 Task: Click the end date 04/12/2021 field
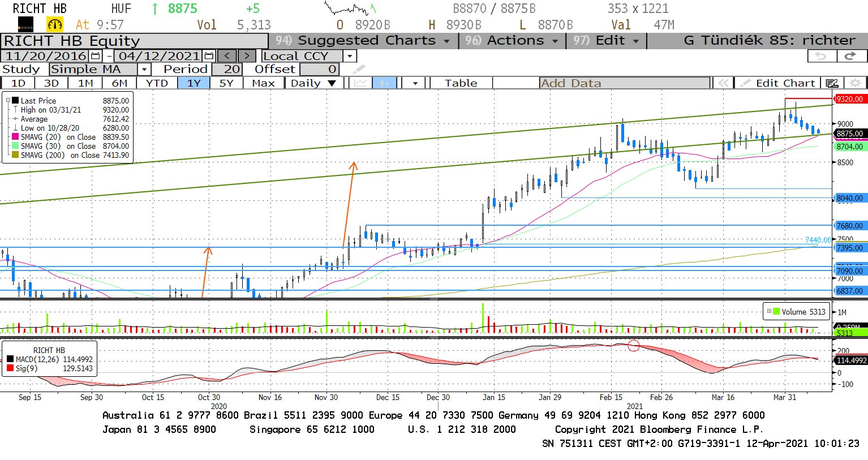159,56
